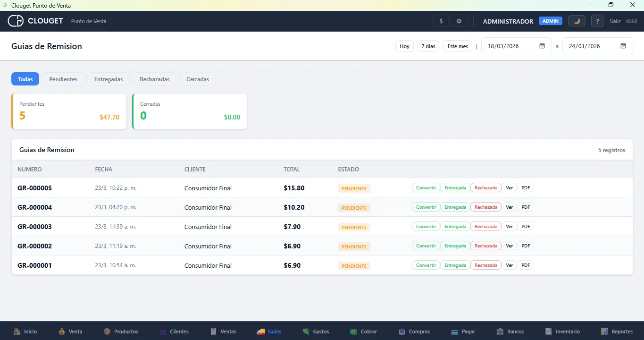Navigate to Clientes in the bottom bar
The height and width of the screenshot is (340, 644).
[x=174, y=331]
